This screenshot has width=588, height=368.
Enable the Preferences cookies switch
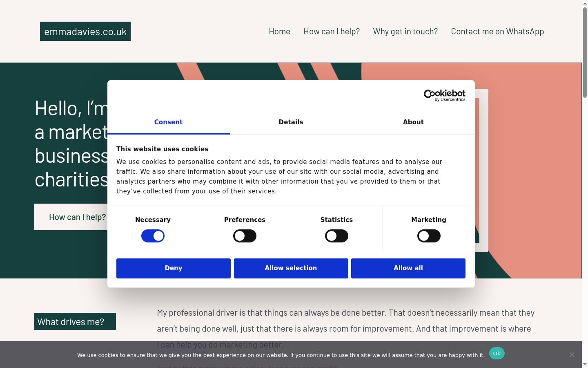[245, 236]
